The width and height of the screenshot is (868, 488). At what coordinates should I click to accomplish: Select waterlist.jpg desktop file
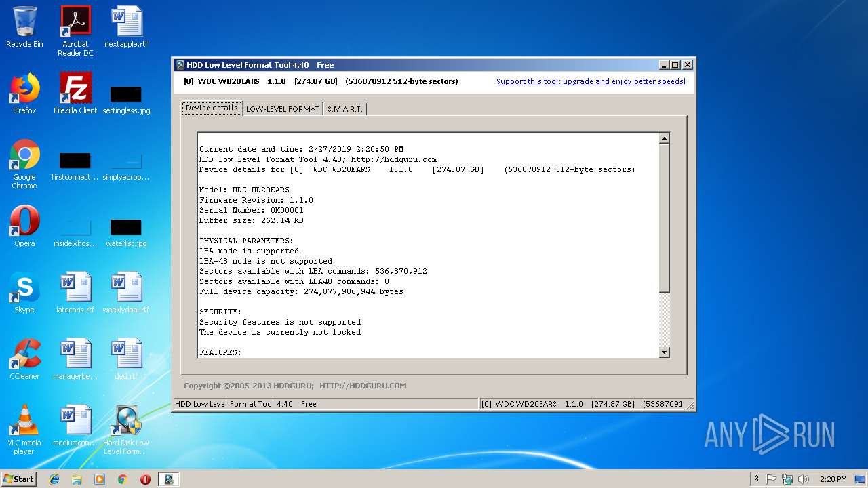tap(126, 232)
